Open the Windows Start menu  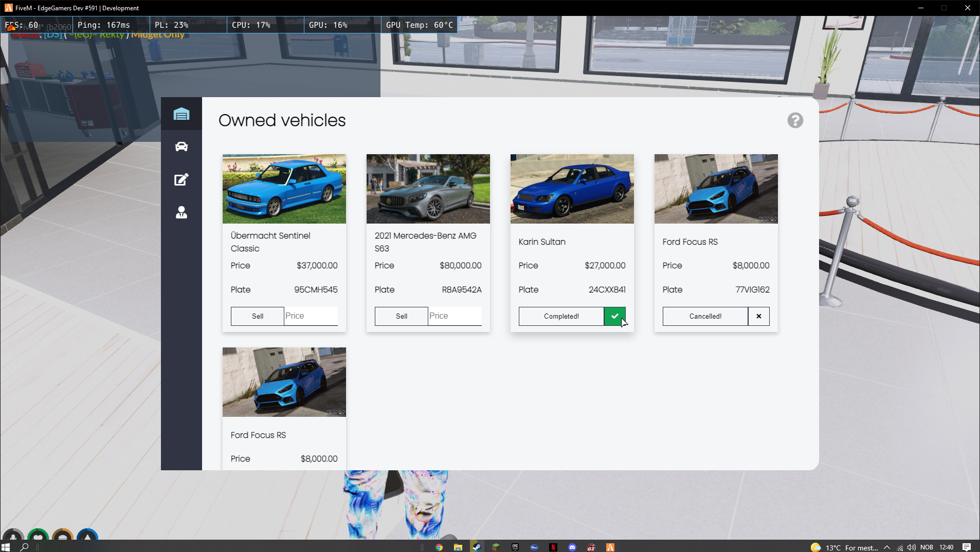(6, 547)
